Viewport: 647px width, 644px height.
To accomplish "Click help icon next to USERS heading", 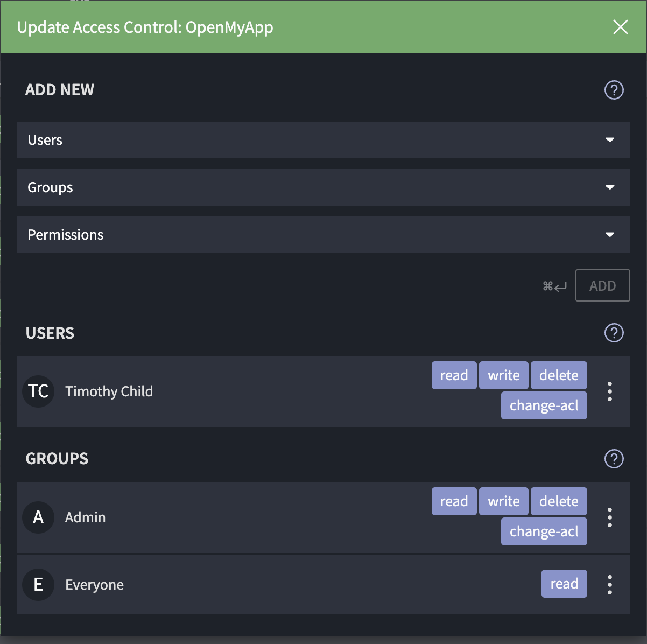I will click(614, 333).
